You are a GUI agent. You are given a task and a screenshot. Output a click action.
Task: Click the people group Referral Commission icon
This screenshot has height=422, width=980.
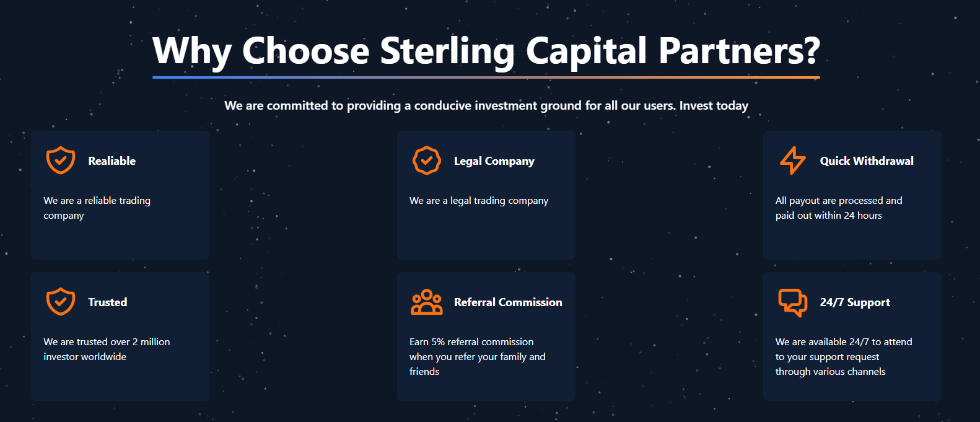[x=427, y=302]
